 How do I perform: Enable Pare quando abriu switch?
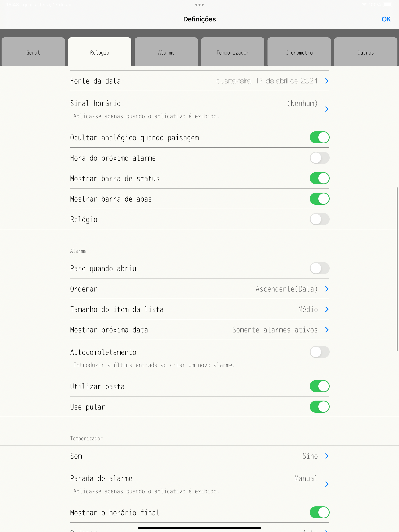pyautogui.click(x=319, y=268)
